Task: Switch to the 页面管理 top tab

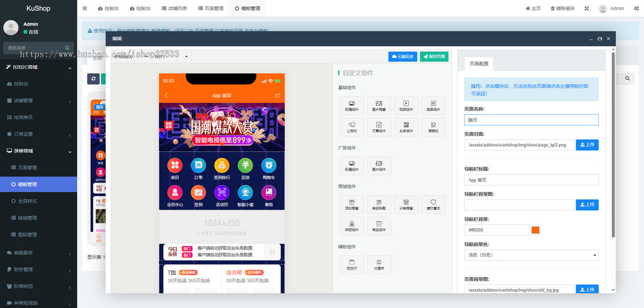Action: (210, 9)
